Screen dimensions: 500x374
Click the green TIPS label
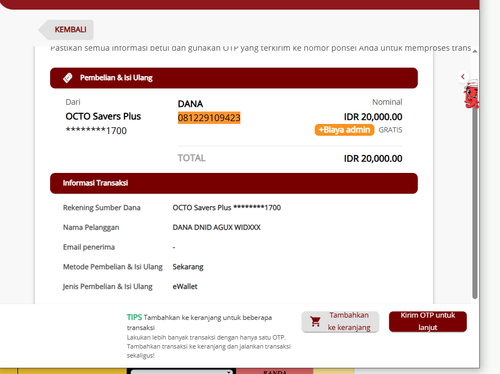(x=134, y=317)
